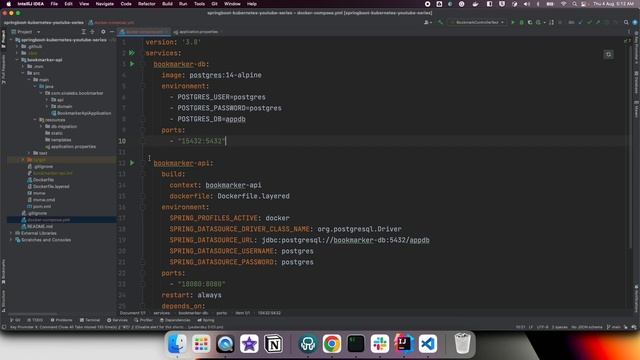Open Finder from the dock
Screen dimensions: 640x360
point(177,344)
